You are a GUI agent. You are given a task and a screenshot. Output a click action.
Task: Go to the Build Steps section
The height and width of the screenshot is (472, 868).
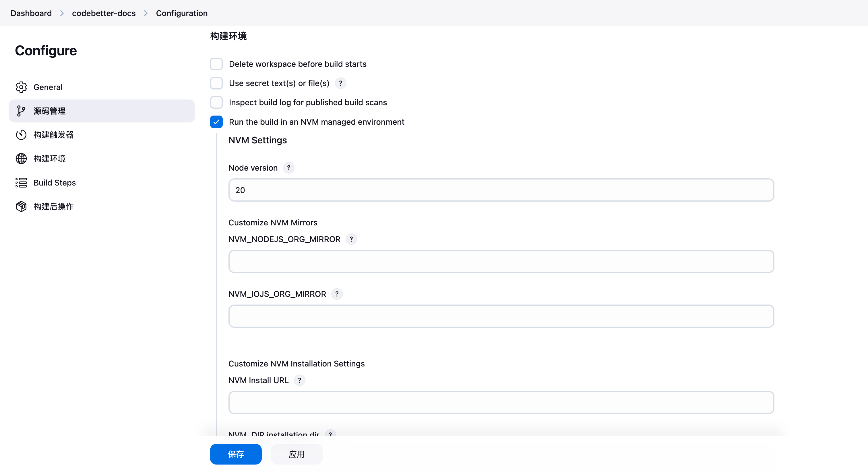pos(102,182)
